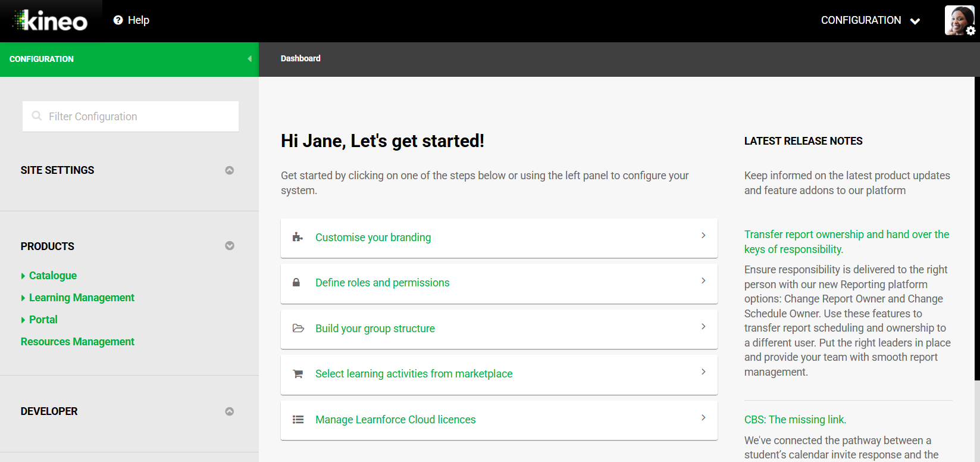Click the user profile avatar
This screenshot has width=980, height=462.
pos(959,21)
